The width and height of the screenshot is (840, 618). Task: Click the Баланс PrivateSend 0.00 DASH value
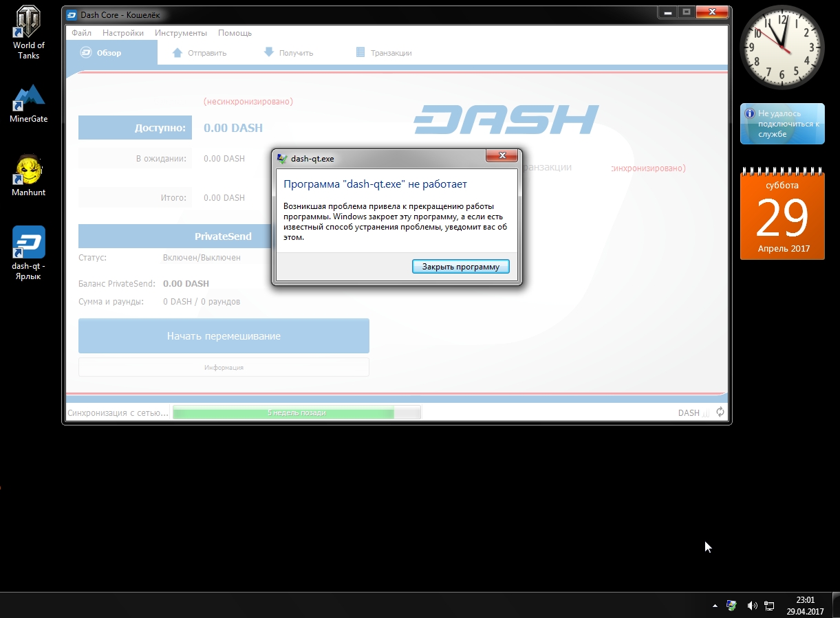tap(186, 283)
